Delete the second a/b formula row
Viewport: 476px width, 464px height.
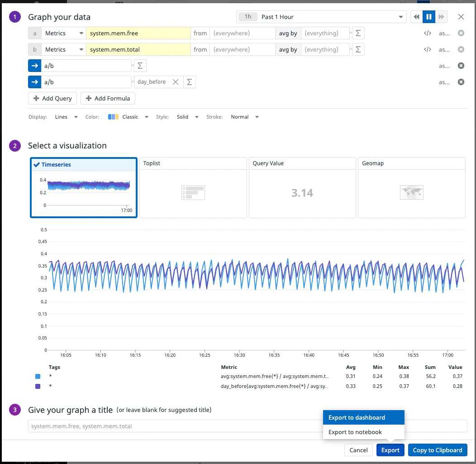pyautogui.click(x=461, y=82)
